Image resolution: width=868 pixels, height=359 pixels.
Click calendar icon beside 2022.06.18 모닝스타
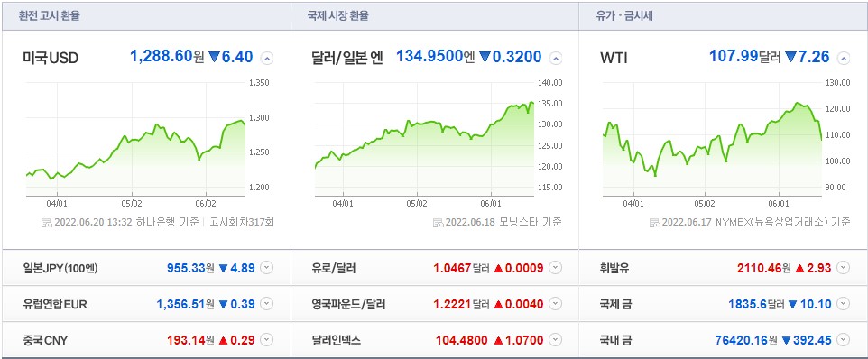click(x=438, y=223)
